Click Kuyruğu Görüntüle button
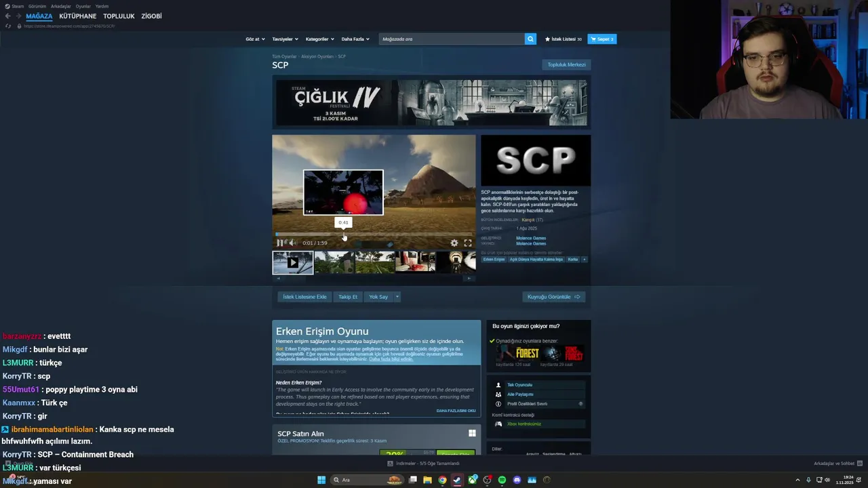The image size is (868, 488). tap(554, 297)
